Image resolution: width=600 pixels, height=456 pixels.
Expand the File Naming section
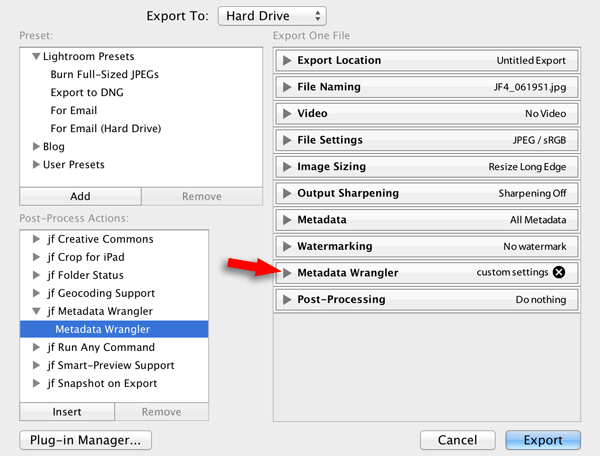click(287, 87)
